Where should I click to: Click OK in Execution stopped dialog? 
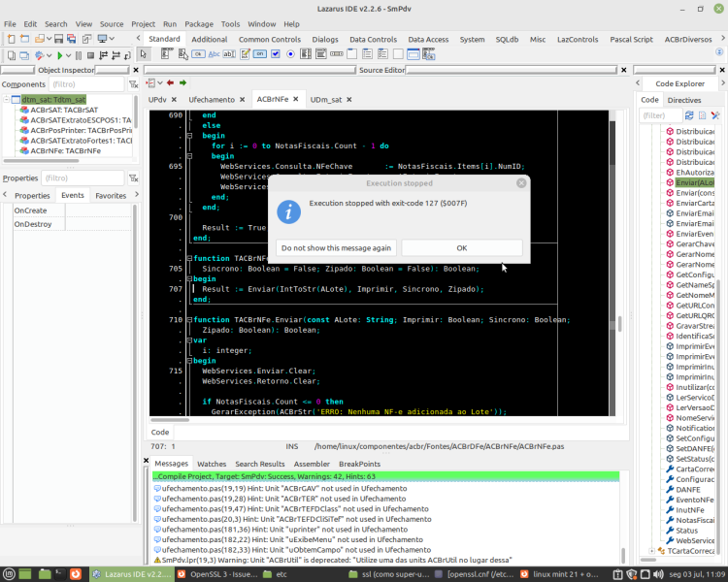coord(462,248)
